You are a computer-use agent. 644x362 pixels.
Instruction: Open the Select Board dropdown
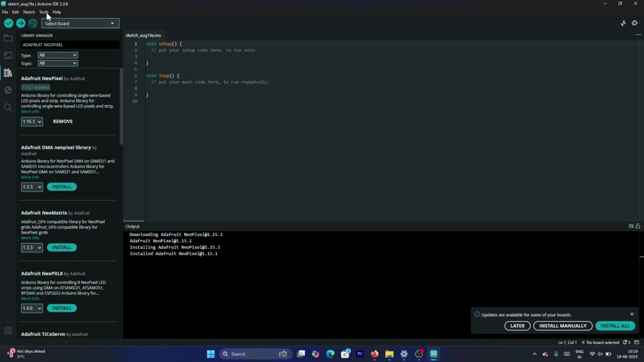coord(80,24)
